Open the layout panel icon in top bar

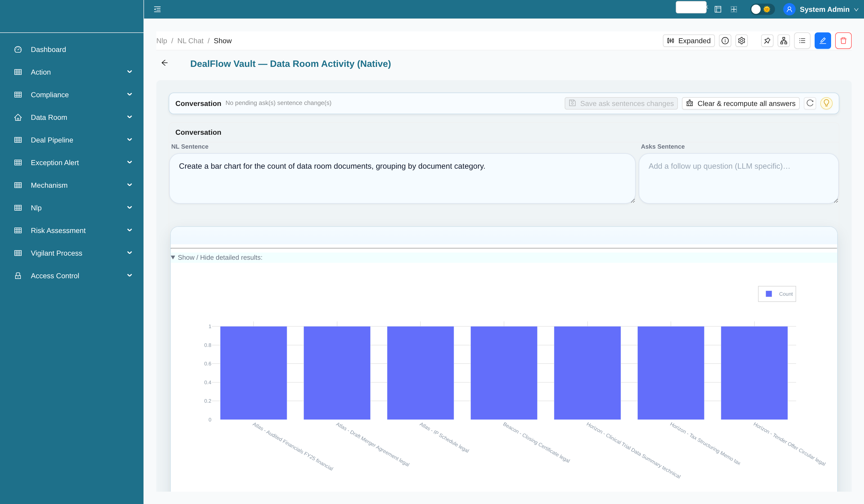click(x=718, y=9)
